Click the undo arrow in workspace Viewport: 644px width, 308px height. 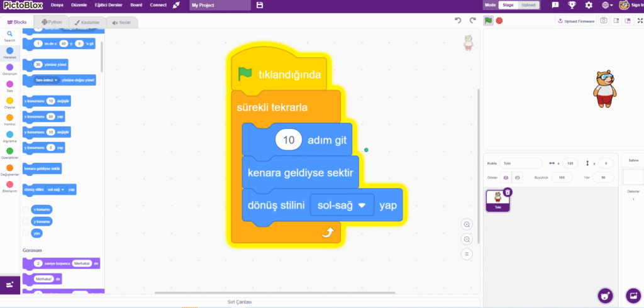tap(458, 21)
